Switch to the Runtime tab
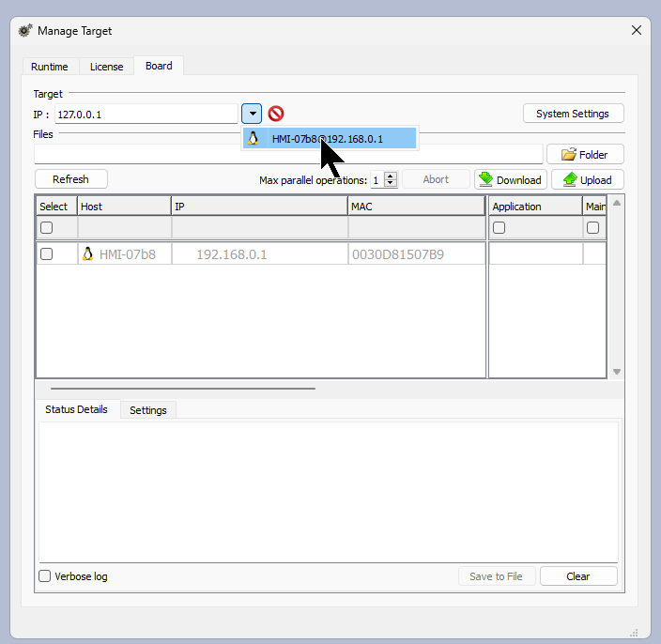Image resolution: width=661 pixels, height=644 pixels. pyautogui.click(x=50, y=67)
